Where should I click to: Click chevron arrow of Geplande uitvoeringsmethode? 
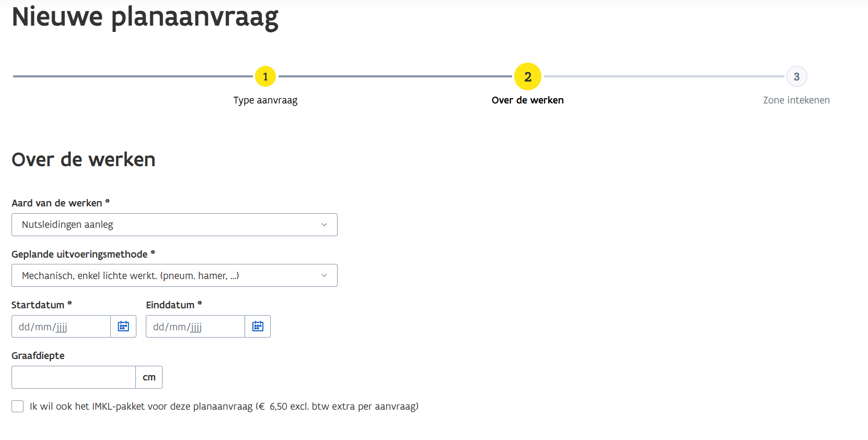click(324, 275)
